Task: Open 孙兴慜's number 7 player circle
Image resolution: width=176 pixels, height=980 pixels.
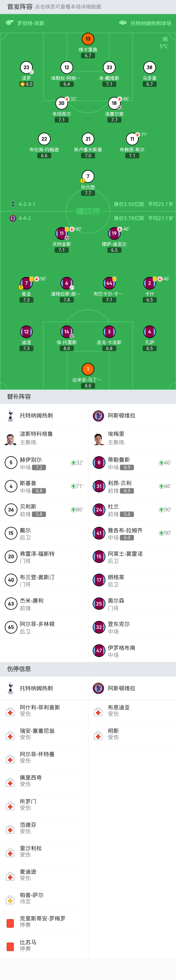Action: 88,176
